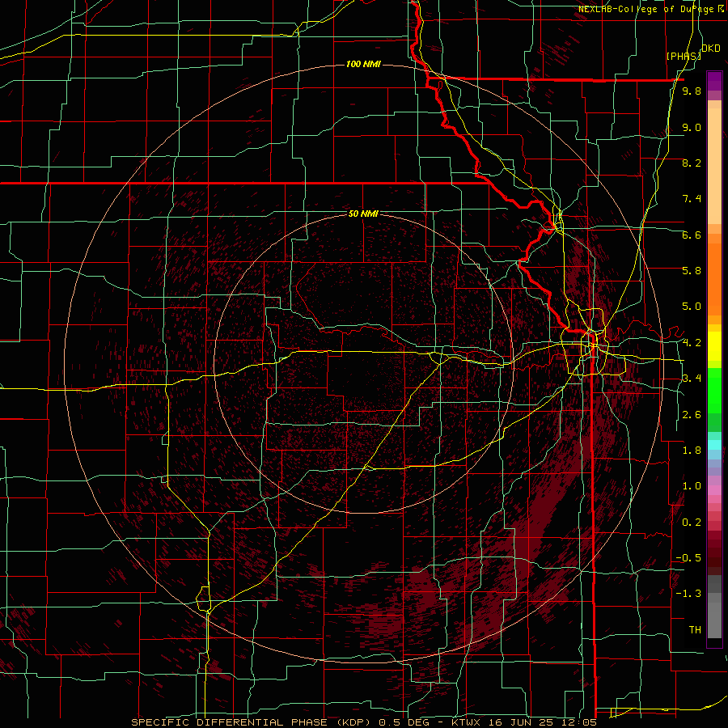The height and width of the screenshot is (728, 728).
Task: Click the cyan segment of the color bar
Action: tap(714, 445)
